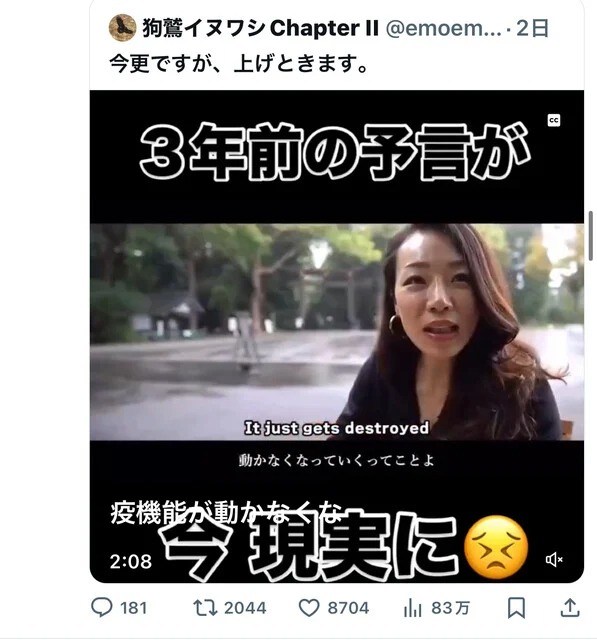Open the reply icon with 181 comments
The width and height of the screenshot is (597, 640).
[102, 607]
